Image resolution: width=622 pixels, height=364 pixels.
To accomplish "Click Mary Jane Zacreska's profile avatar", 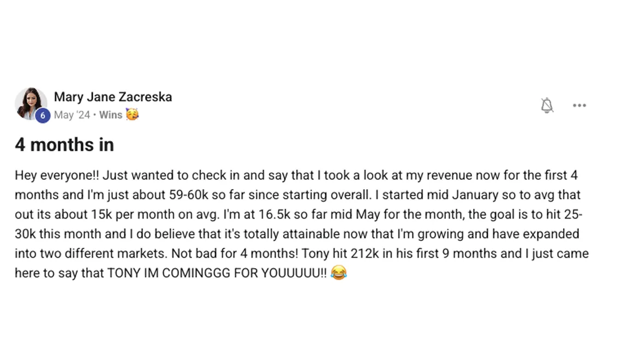I will [x=30, y=102].
